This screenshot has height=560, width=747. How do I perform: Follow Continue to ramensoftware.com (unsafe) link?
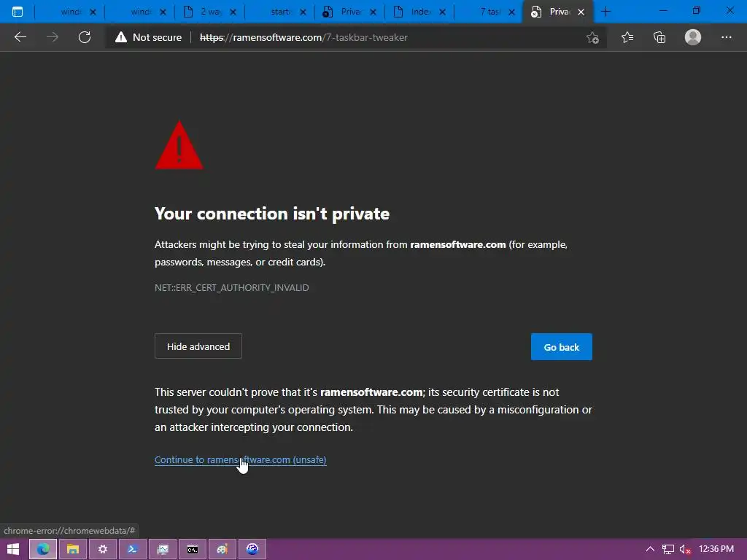[x=240, y=459]
